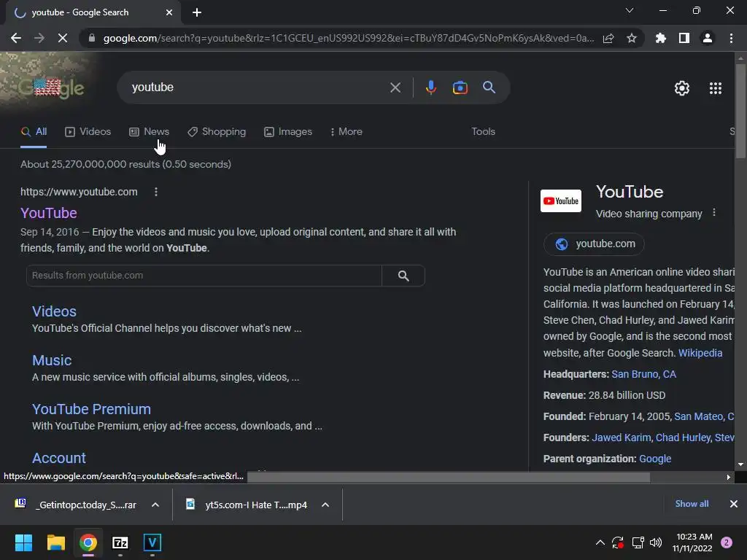Open the Account sitelink
Screen dimensions: 747x560
click(x=59, y=458)
